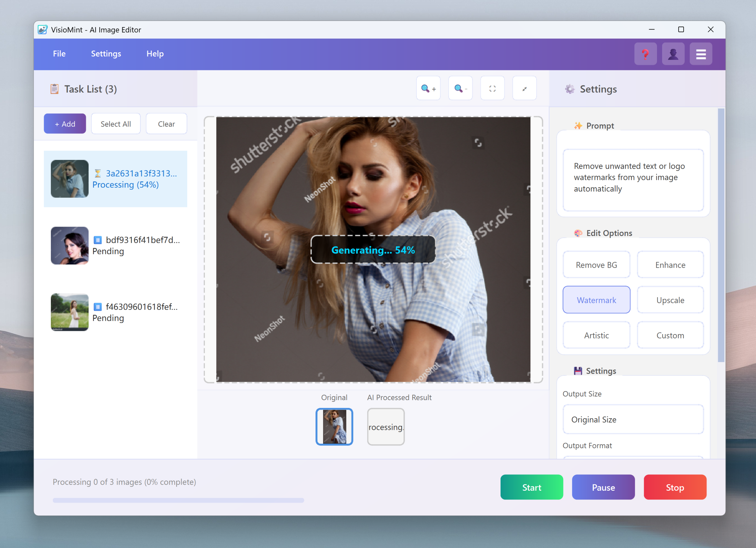Toggle the Upscale edit option
Screen dimensions: 756x548
pyautogui.click(x=670, y=300)
